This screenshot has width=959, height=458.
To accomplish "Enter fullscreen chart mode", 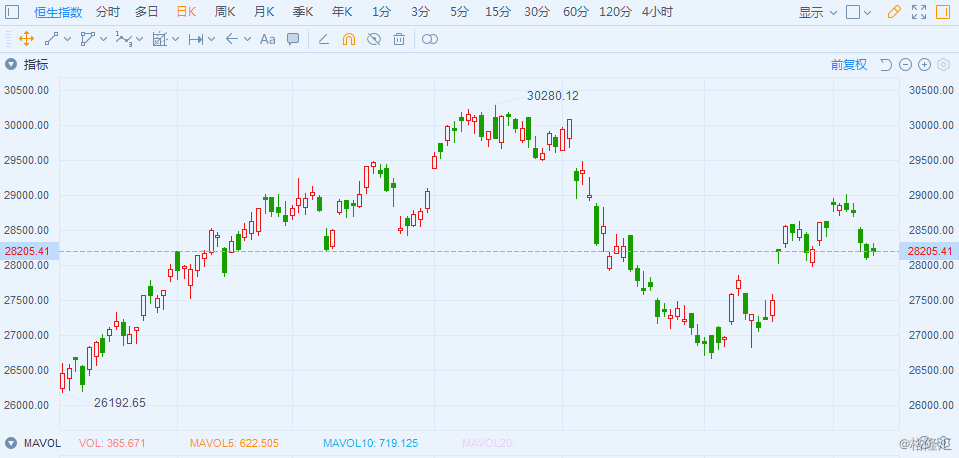I will (x=919, y=12).
